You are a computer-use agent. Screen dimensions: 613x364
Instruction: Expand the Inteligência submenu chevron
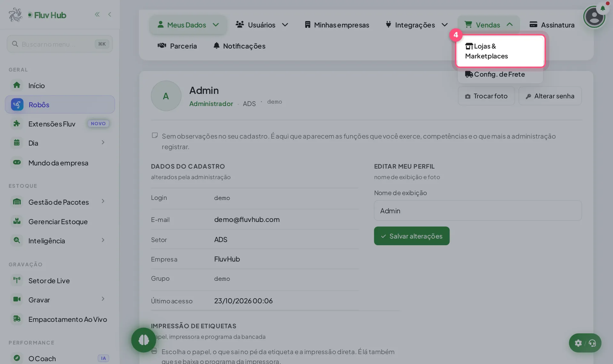pyautogui.click(x=103, y=240)
